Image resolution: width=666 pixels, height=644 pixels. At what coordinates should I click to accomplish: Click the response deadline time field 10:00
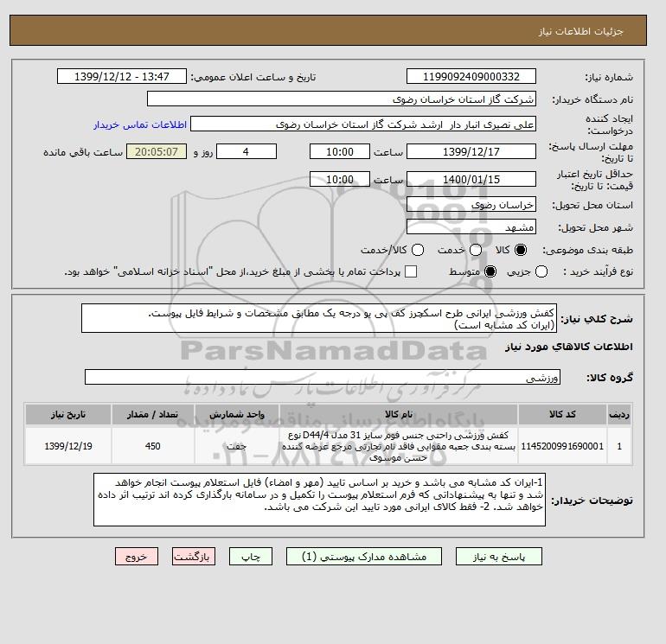(x=339, y=151)
